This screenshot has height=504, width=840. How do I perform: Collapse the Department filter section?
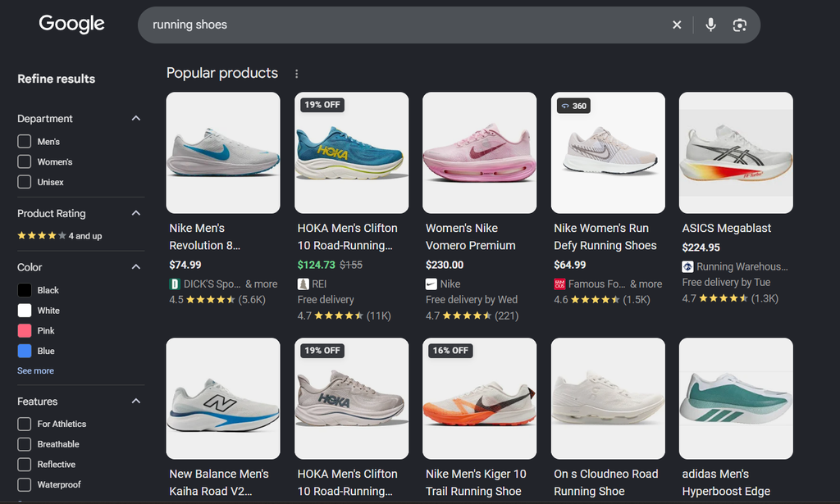pyautogui.click(x=136, y=118)
